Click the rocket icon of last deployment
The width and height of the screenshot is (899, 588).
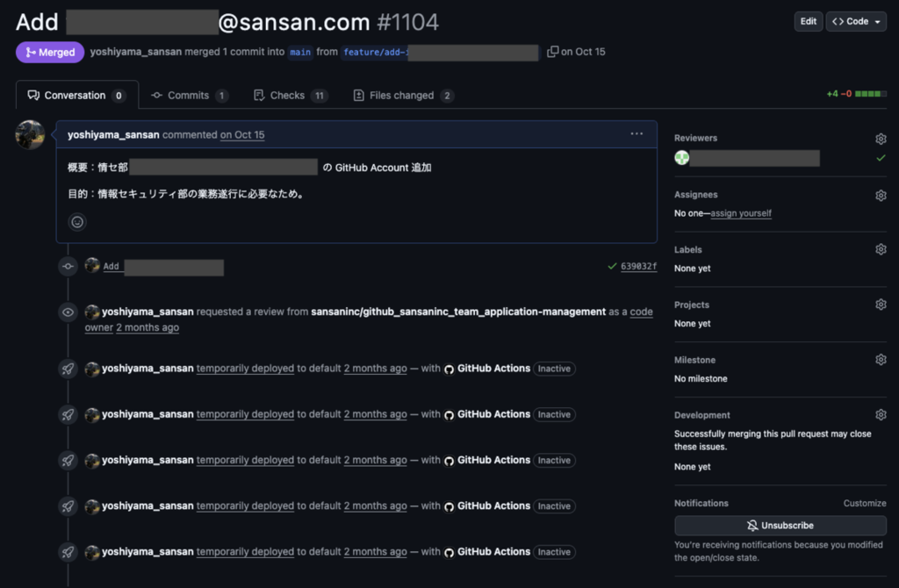coord(68,552)
